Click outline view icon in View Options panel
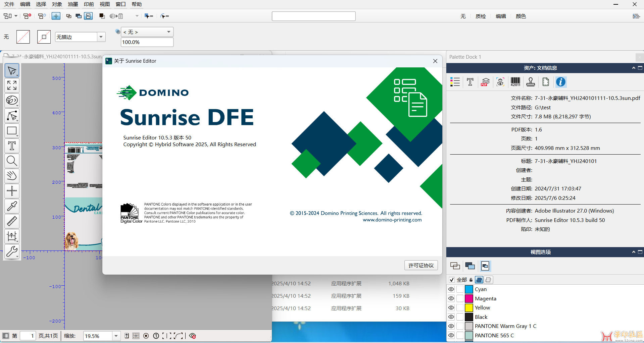The width and height of the screenshot is (644, 343). 455,266
